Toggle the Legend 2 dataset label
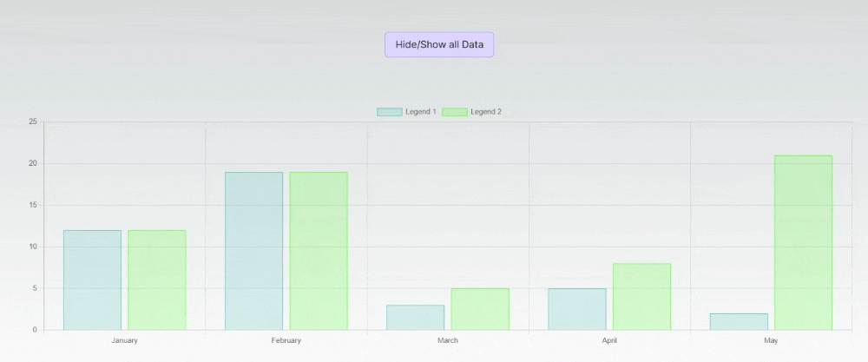 tap(486, 112)
